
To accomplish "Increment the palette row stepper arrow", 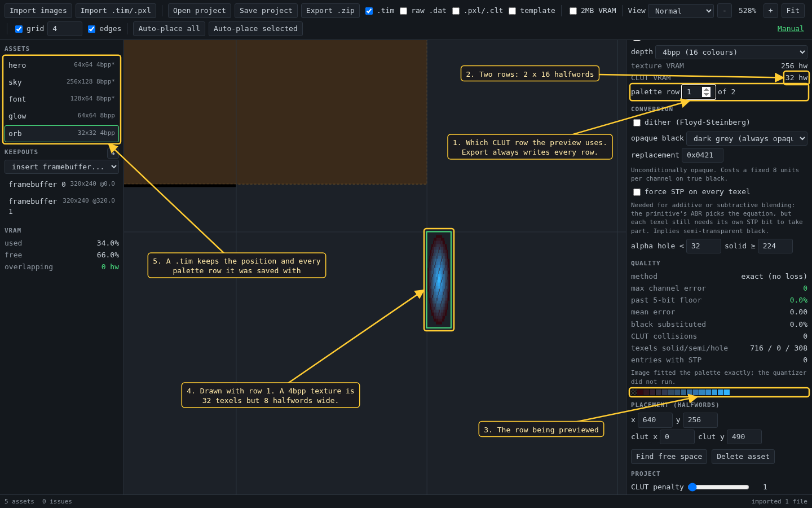I will tap(706, 89).
